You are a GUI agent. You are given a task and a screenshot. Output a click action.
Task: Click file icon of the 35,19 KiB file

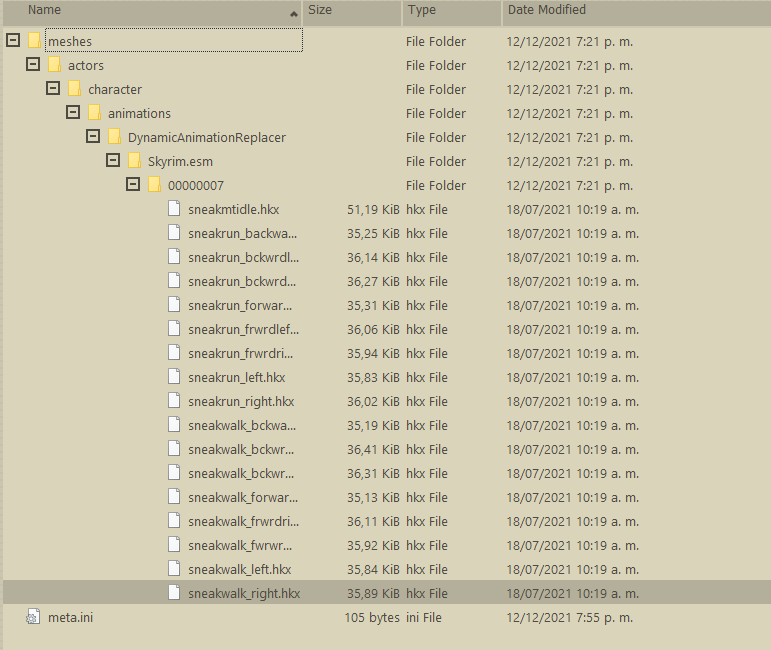pyautogui.click(x=174, y=425)
